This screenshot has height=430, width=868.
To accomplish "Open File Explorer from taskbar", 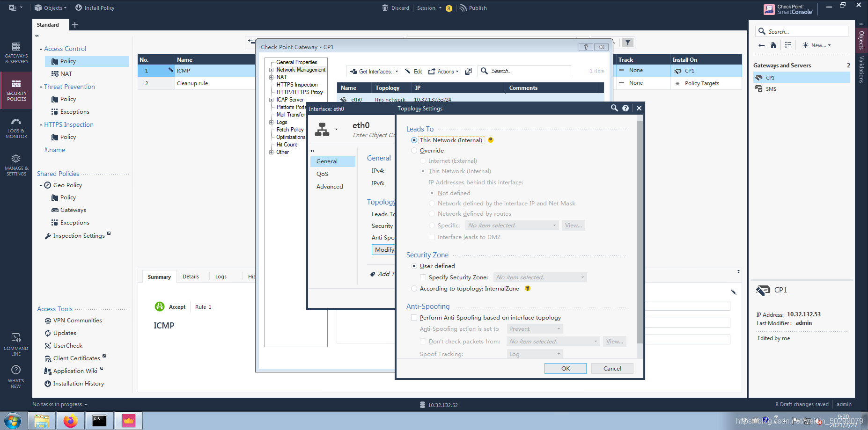I will pos(42,421).
